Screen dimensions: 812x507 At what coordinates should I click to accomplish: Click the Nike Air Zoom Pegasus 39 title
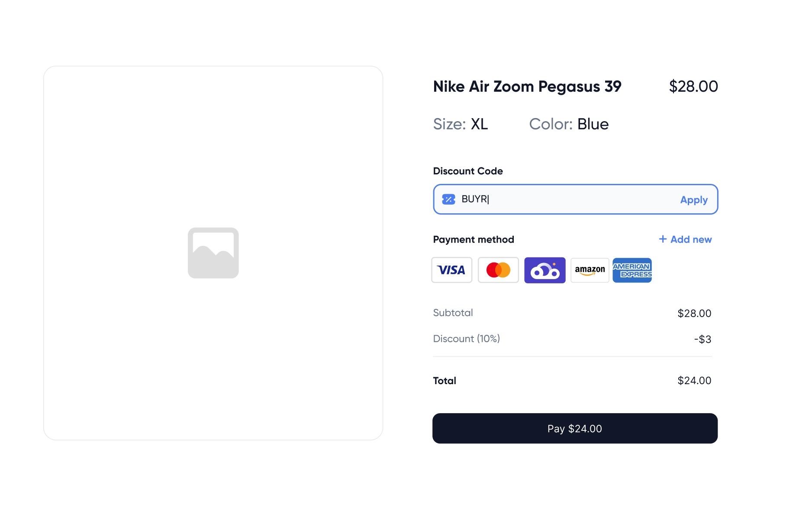(x=527, y=87)
